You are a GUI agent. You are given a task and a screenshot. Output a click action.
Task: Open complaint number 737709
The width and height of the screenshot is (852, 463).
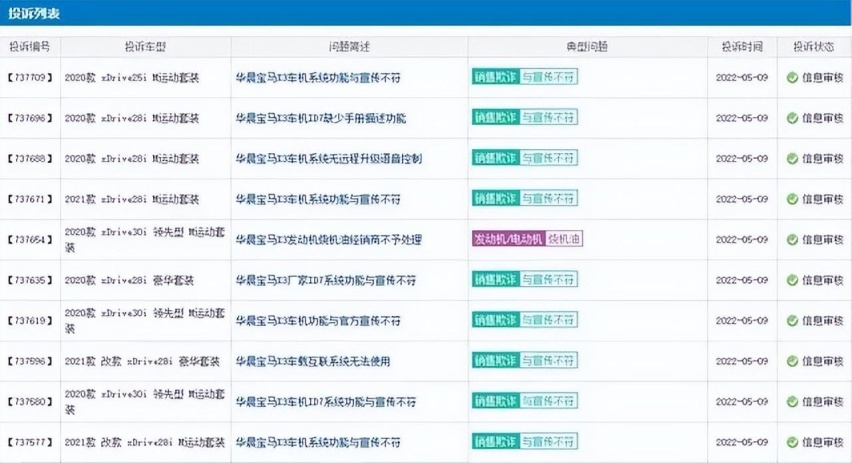pos(30,78)
